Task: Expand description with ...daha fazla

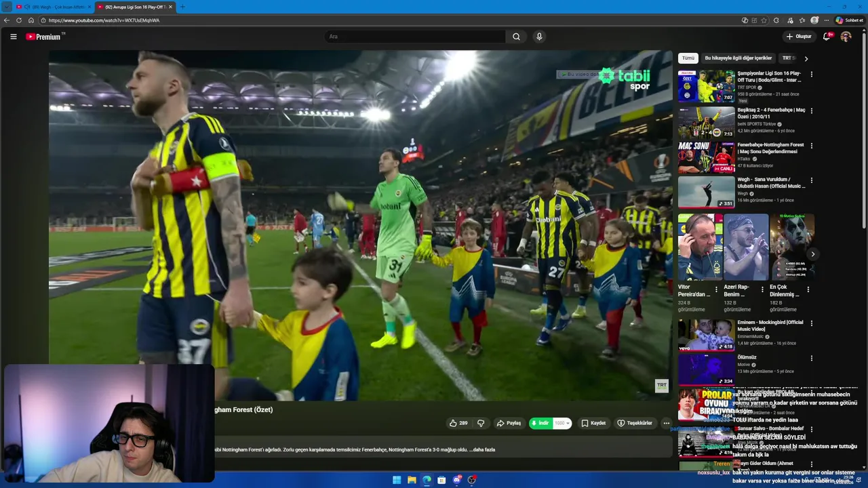Action: [482, 449]
